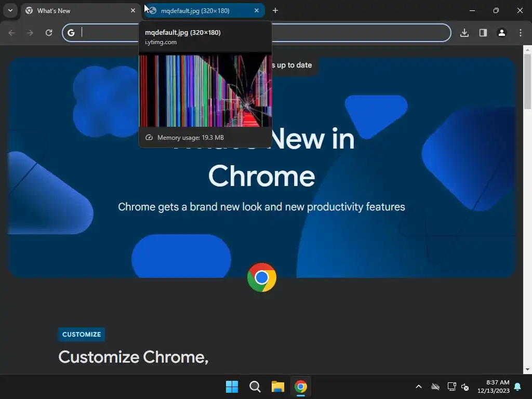Close the mqdefault.jpg tab
The width and height of the screenshot is (532, 399).
click(x=257, y=10)
